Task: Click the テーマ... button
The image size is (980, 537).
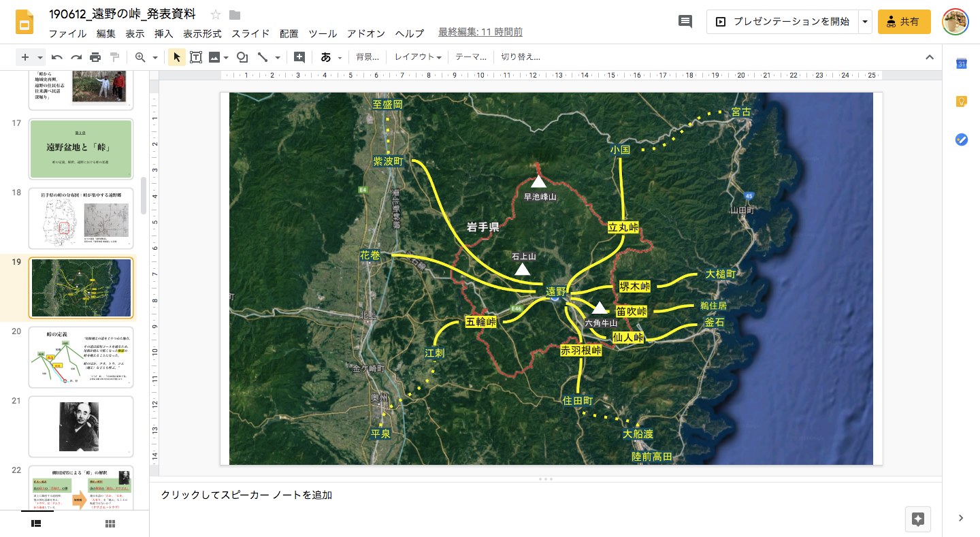Action: coord(471,57)
